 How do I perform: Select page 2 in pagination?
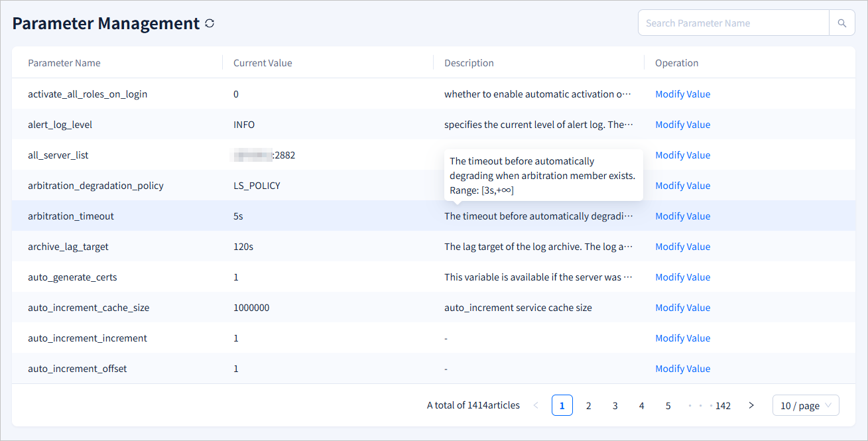click(x=588, y=405)
